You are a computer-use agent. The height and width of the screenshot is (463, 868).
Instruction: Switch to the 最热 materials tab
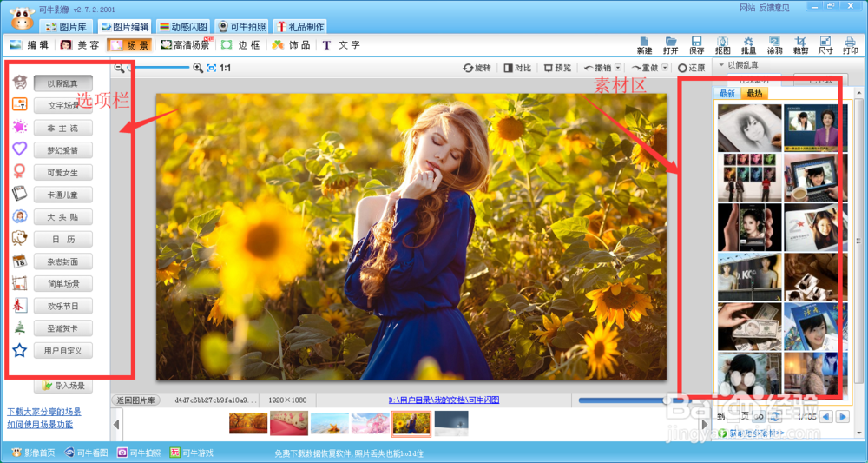coord(754,94)
